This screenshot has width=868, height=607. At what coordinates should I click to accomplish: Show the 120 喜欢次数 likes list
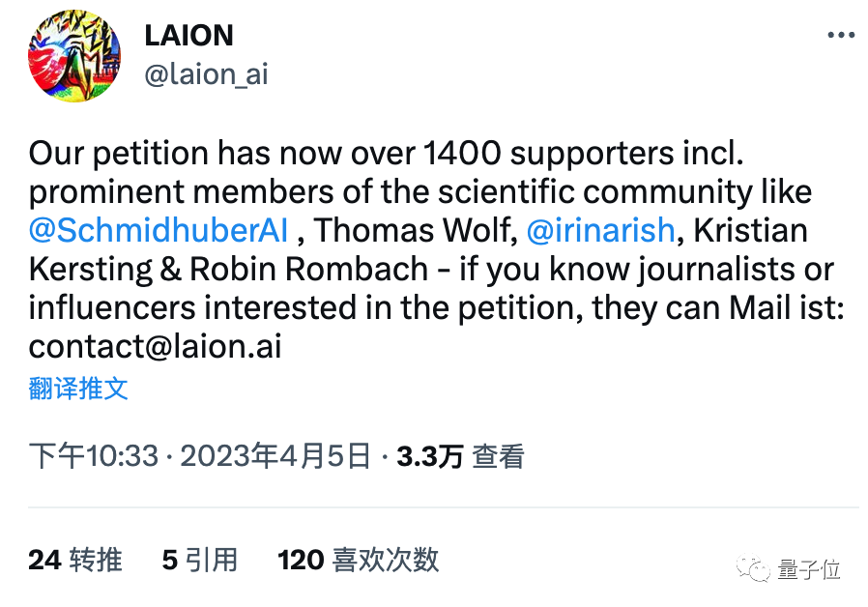(358, 560)
